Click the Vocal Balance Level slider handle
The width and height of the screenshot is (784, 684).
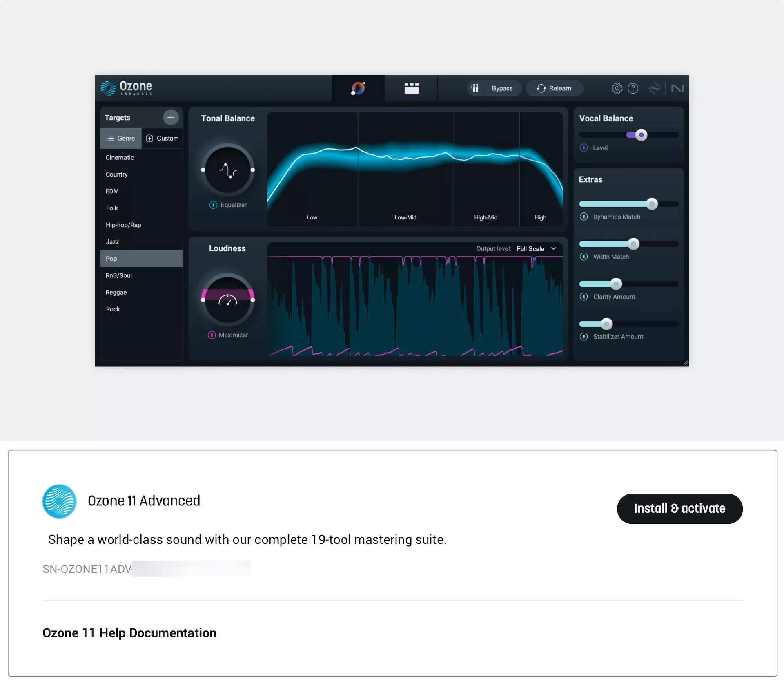[x=641, y=135]
